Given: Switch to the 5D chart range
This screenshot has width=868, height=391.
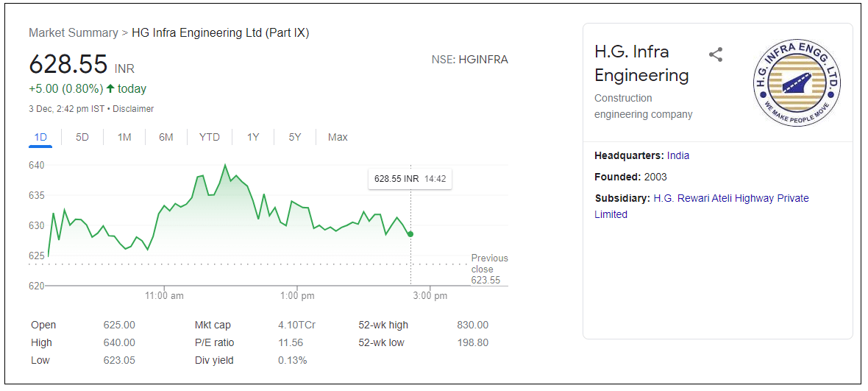Looking at the screenshot, I should point(82,137).
